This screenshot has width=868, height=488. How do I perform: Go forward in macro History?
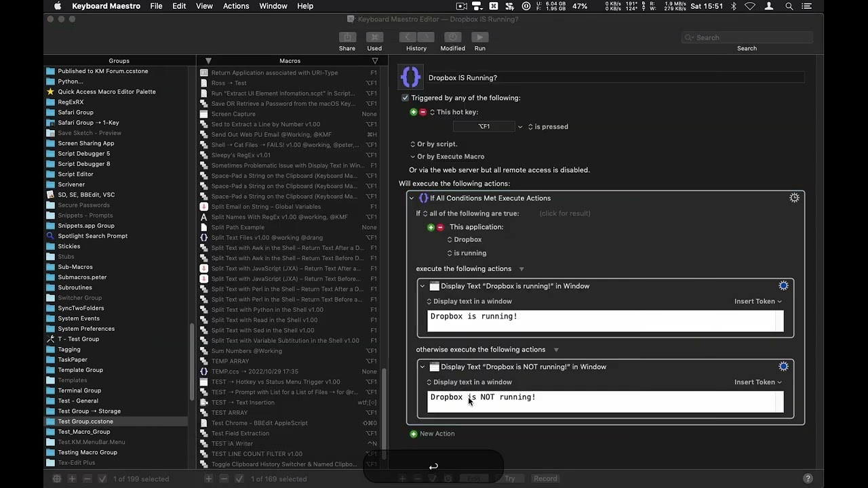[425, 37]
